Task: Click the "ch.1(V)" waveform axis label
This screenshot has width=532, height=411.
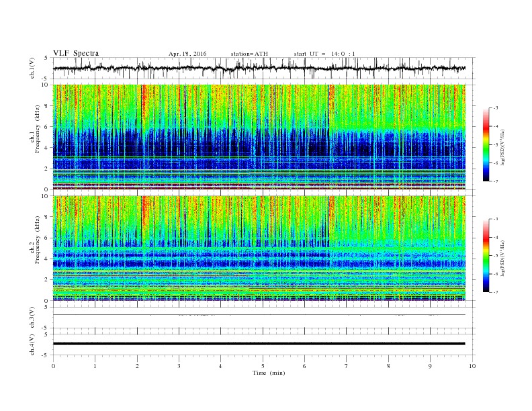Action: click(32, 68)
